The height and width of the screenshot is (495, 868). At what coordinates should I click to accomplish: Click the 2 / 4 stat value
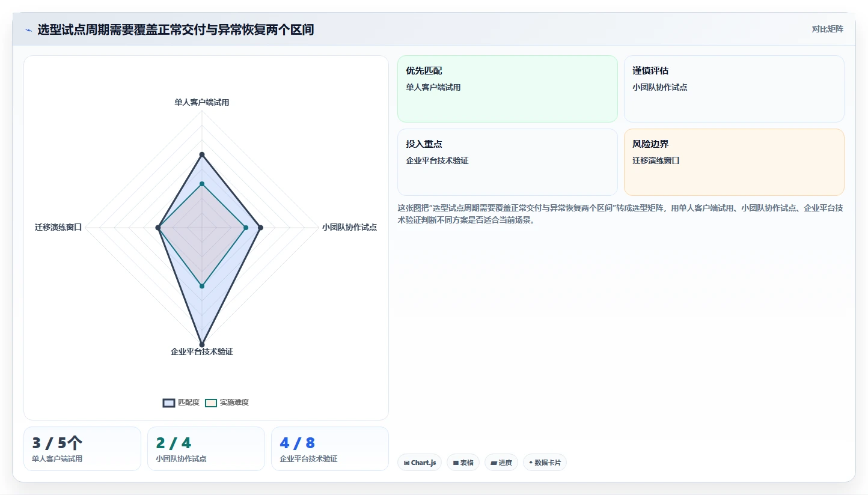(x=174, y=443)
